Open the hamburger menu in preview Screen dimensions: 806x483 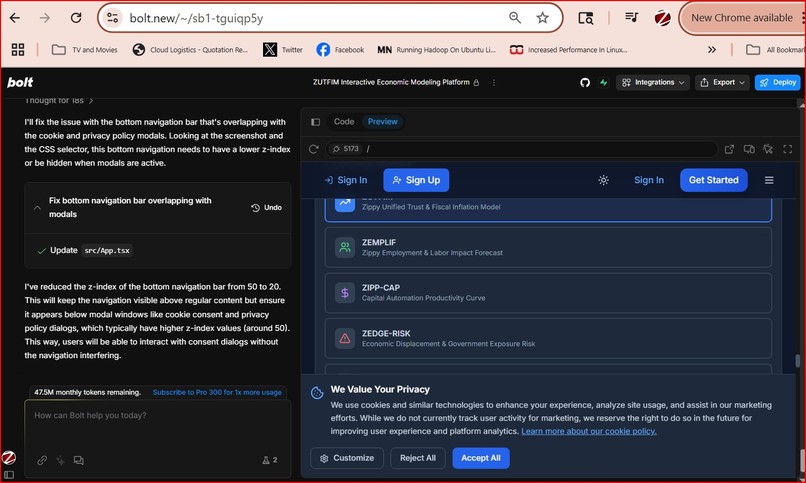(x=769, y=180)
